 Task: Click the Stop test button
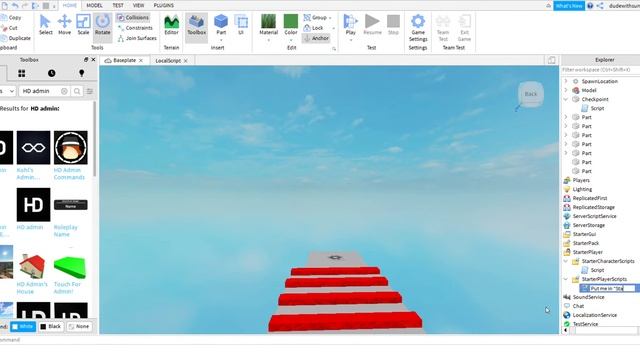393,25
